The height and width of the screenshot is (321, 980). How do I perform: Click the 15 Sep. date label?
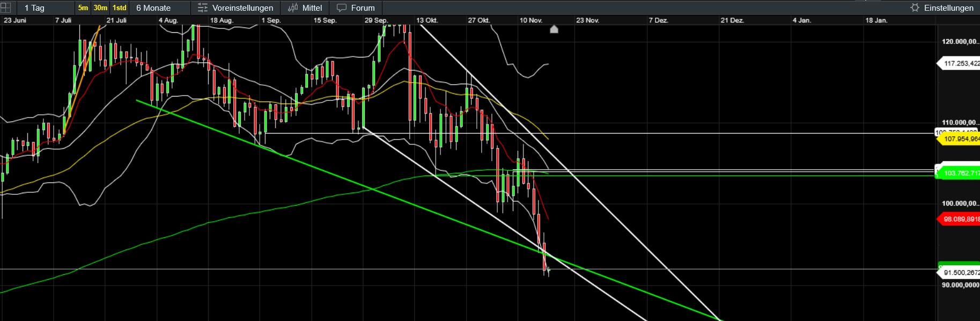(x=325, y=20)
